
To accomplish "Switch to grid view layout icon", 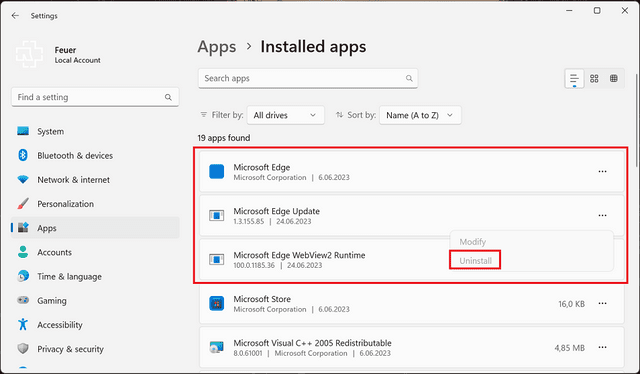I will click(x=594, y=78).
